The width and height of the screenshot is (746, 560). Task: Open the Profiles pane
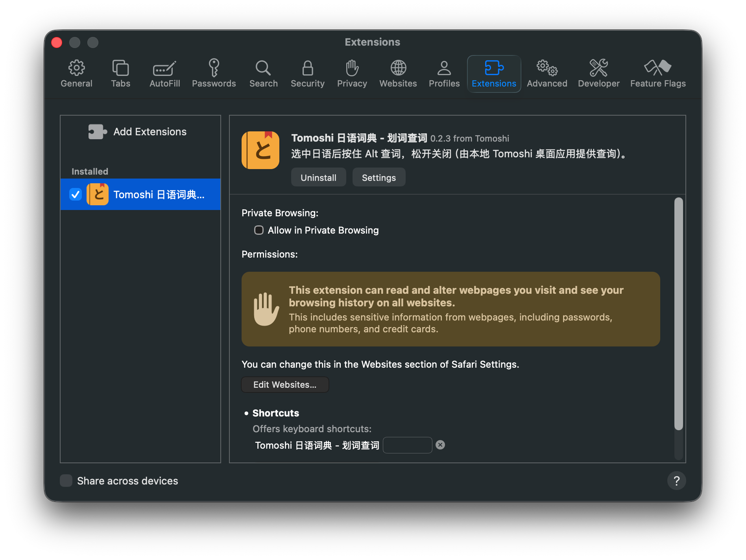click(x=444, y=74)
